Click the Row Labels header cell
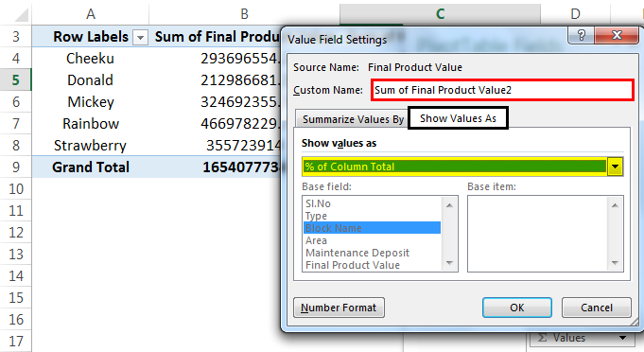 (91, 37)
